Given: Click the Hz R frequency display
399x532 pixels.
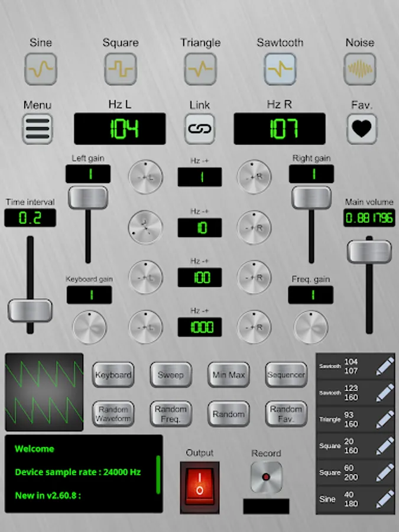Looking at the screenshot, I should click(x=280, y=129).
